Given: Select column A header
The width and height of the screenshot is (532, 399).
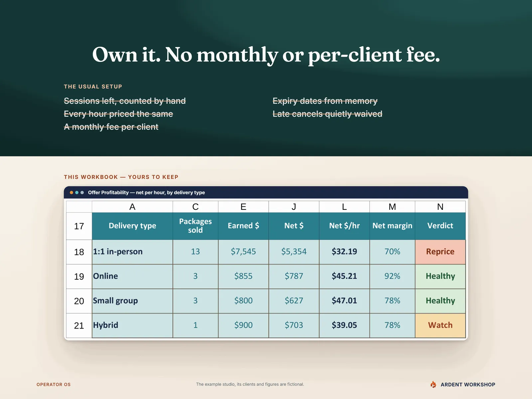Looking at the screenshot, I should pyautogui.click(x=132, y=207).
